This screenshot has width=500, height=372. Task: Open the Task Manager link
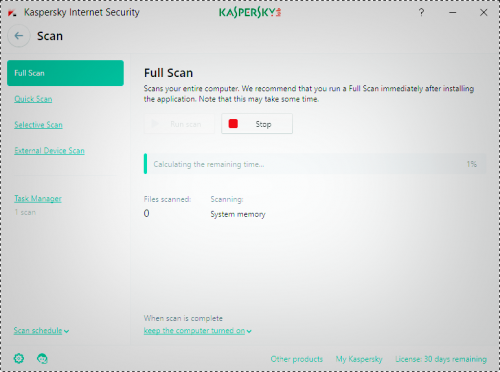click(x=38, y=199)
